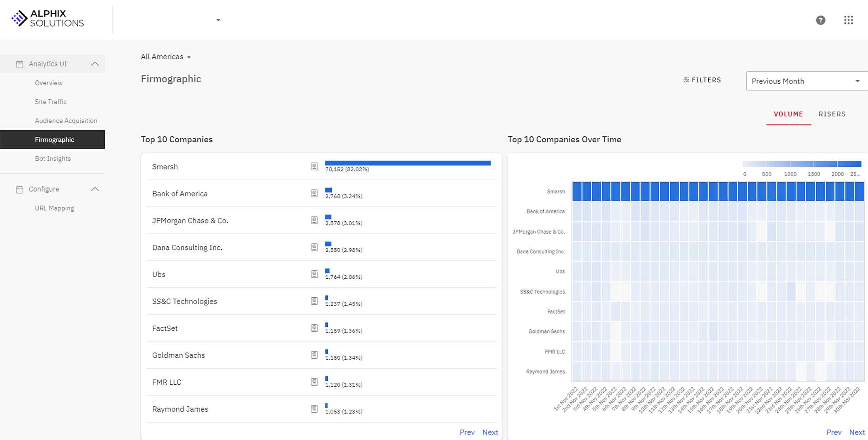Switch to the VOLUME tab

coord(788,114)
